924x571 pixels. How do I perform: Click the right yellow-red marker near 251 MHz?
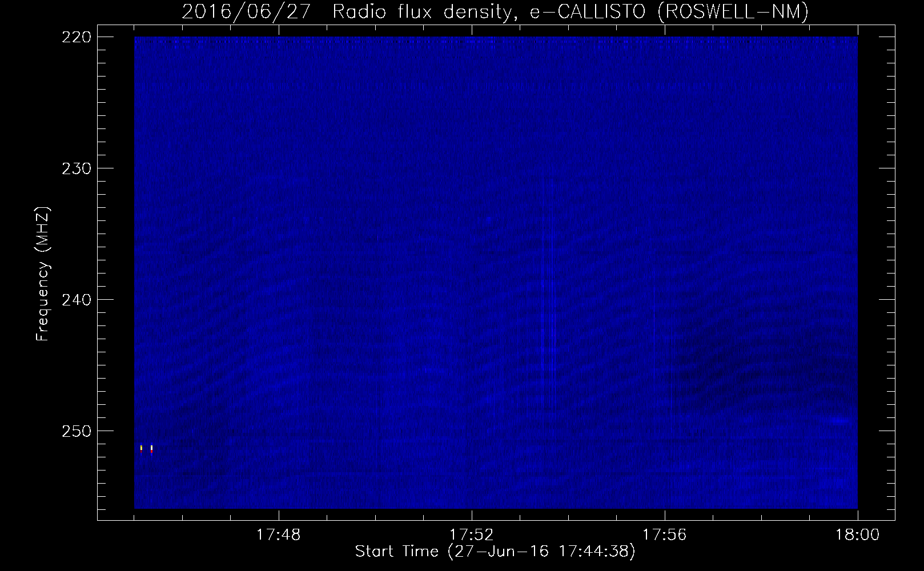click(151, 449)
